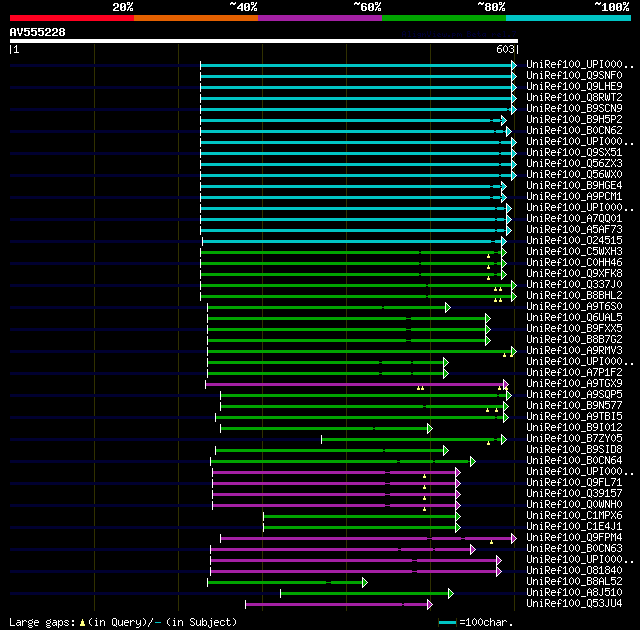Click the AV555228 query name label

[x=38, y=32]
